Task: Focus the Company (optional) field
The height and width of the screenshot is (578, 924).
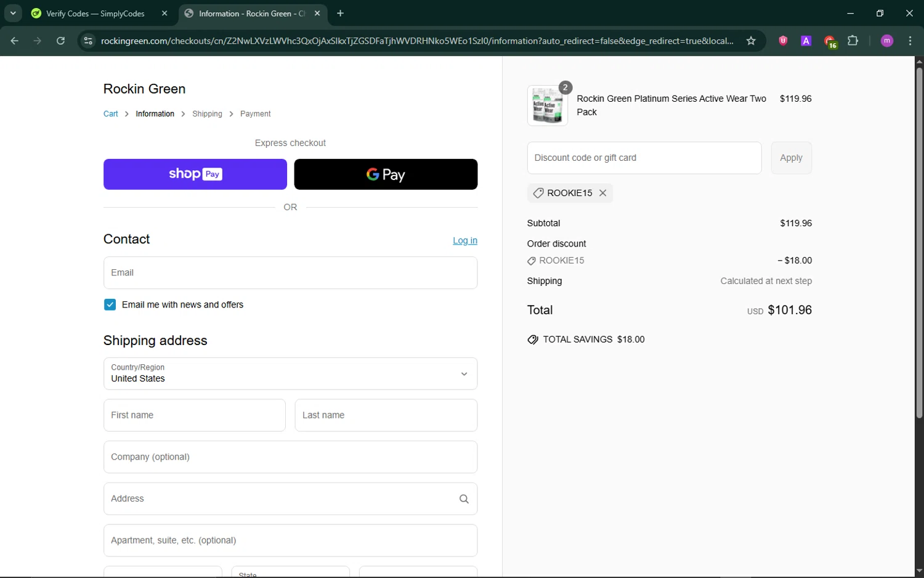Action: (290, 457)
